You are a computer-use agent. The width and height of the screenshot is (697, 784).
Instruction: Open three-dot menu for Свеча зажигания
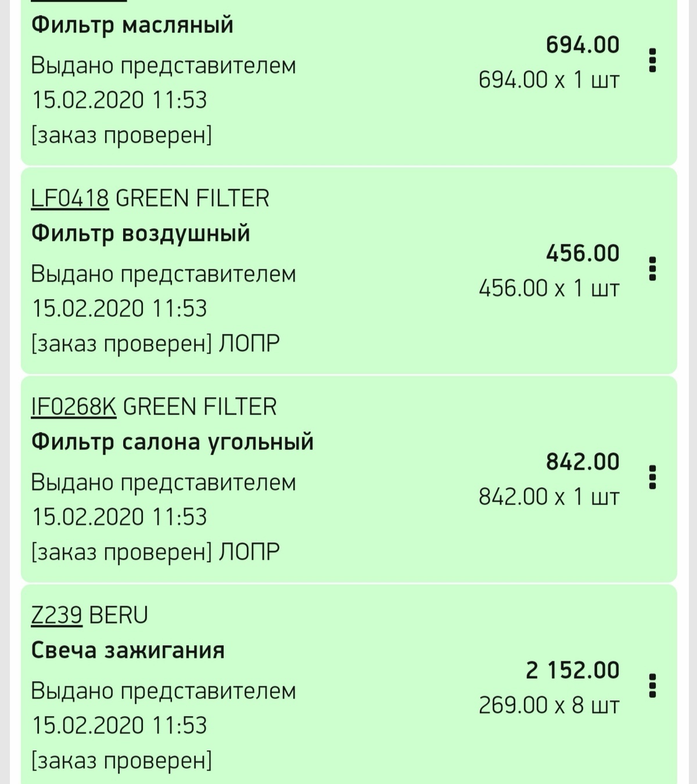pos(652,686)
